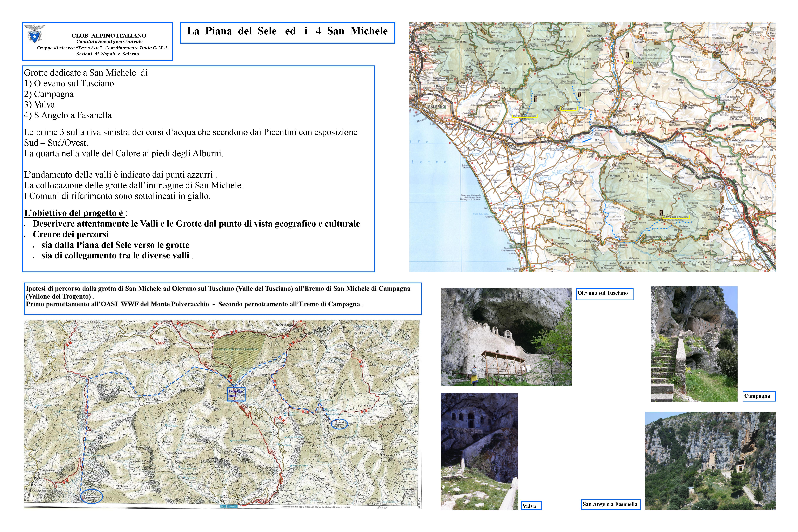Select list item '1) Olevano sul Tusciano'
Screen dimensions: 798x532
tap(69, 83)
